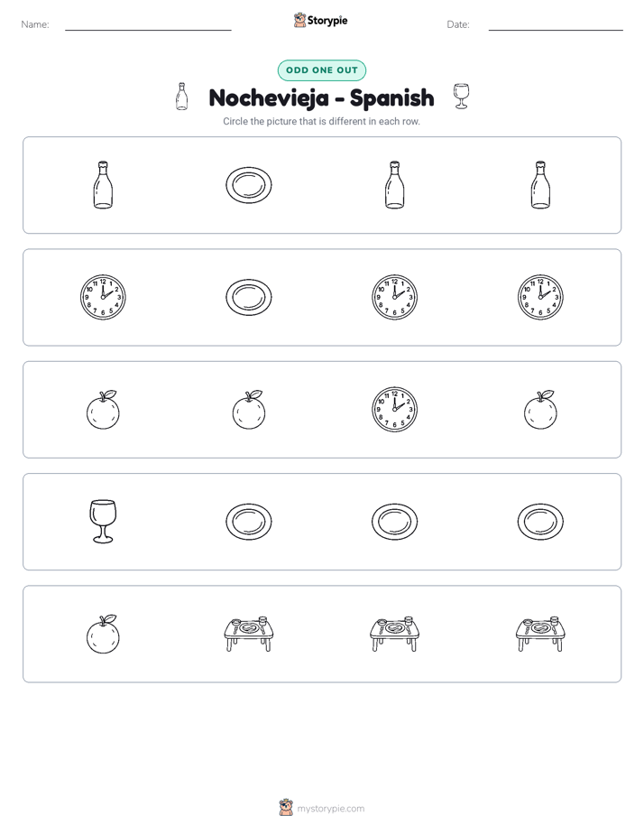This screenshot has width=644, height=834.
Task: Circle the wine glass in fourth row
Action: pyautogui.click(x=103, y=522)
